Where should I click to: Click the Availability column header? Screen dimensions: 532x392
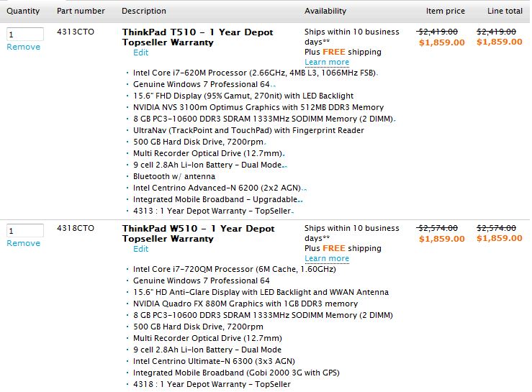point(325,11)
